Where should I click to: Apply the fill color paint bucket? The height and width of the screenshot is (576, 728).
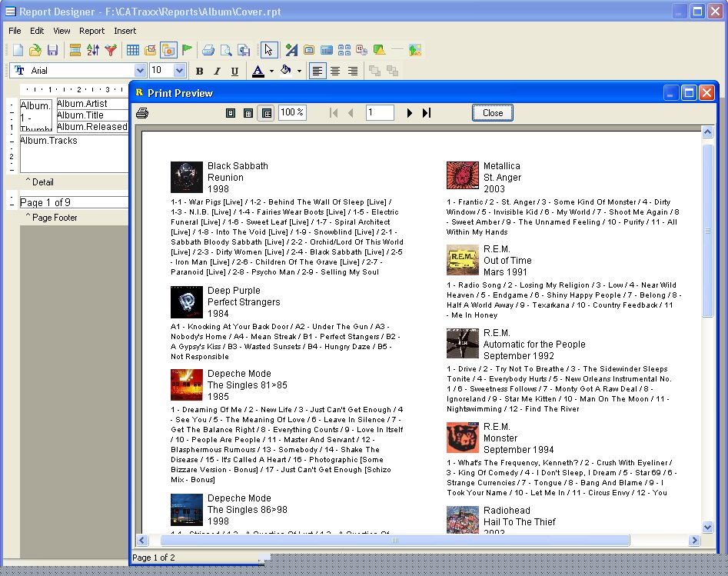point(286,71)
